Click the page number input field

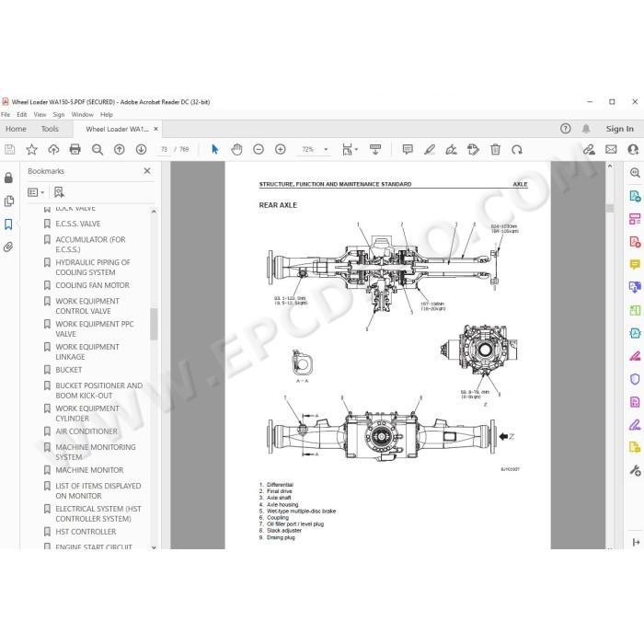click(x=165, y=149)
